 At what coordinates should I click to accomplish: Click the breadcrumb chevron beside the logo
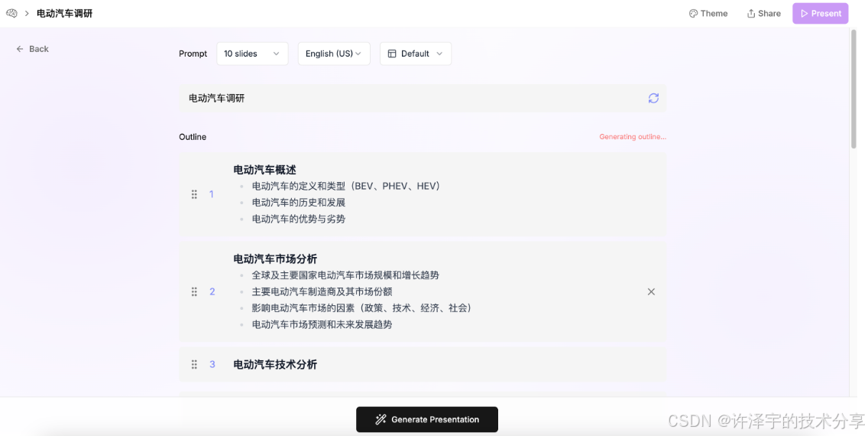(x=27, y=13)
